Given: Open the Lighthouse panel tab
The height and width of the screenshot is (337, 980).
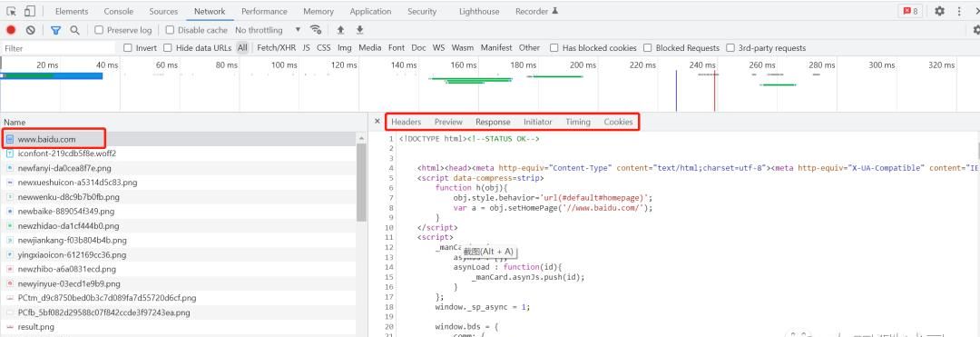Looking at the screenshot, I should (x=479, y=11).
